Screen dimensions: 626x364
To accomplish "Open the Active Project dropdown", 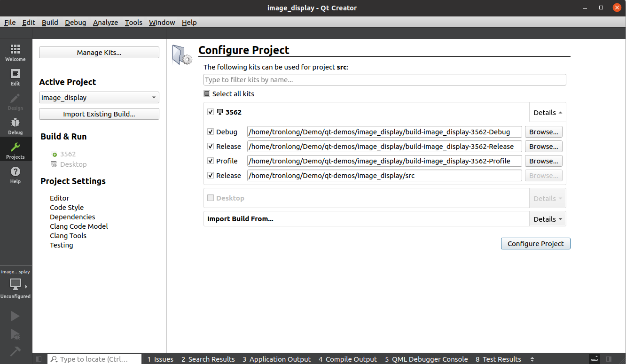I will 99,98.
